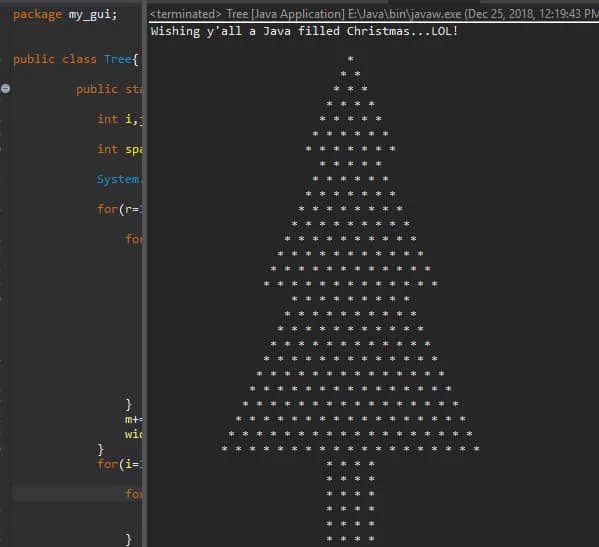The height and width of the screenshot is (547, 599).
Task: Click the 'for(i=' loop line
Action: [x=119, y=464]
